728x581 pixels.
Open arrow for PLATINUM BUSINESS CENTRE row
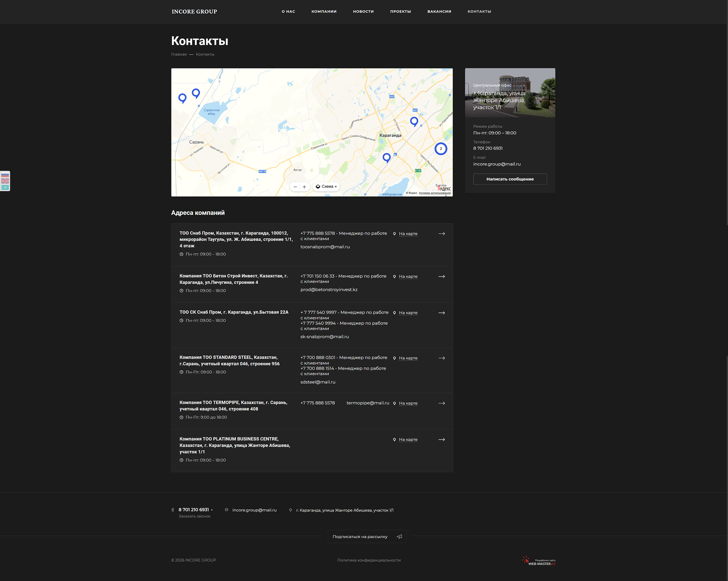(442, 440)
